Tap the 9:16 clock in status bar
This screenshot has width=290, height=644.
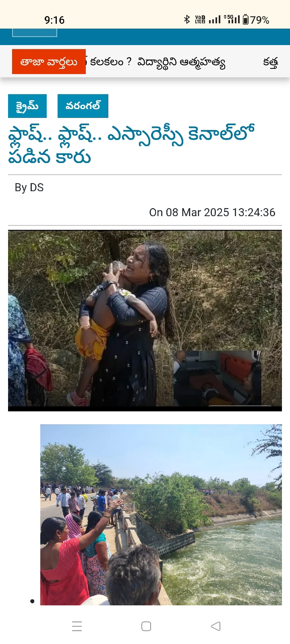click(x=54, y=20)
